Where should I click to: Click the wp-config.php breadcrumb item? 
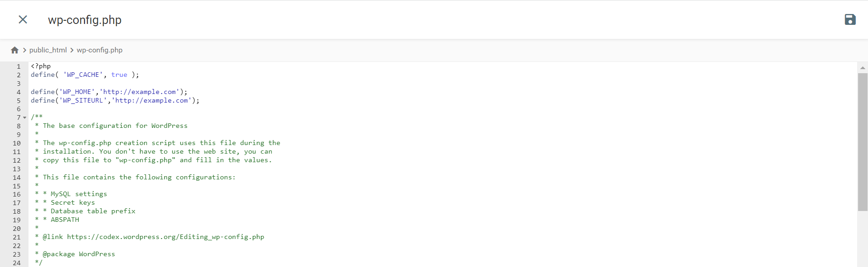pyautogui.click(x=100, y=50)
